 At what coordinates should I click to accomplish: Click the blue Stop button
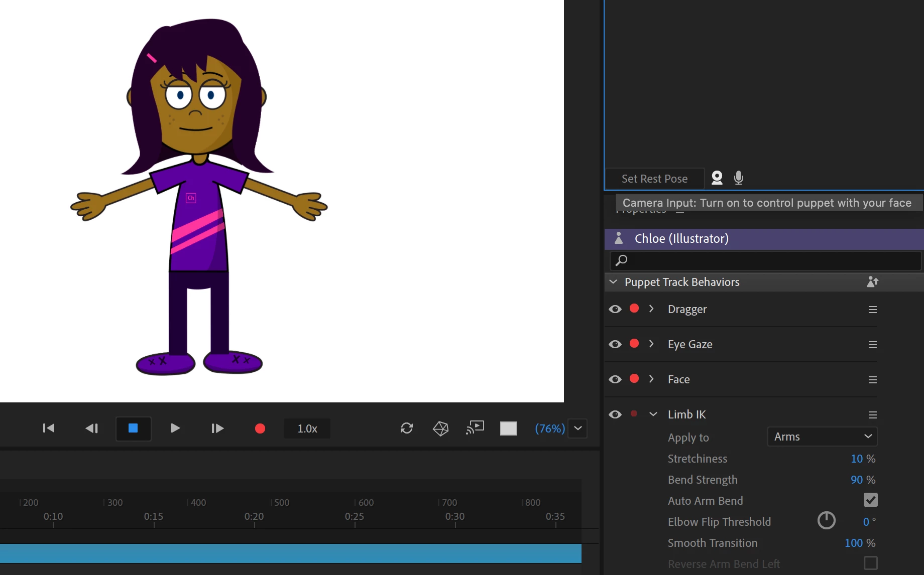pyautogui.click(x=133, y=428)
